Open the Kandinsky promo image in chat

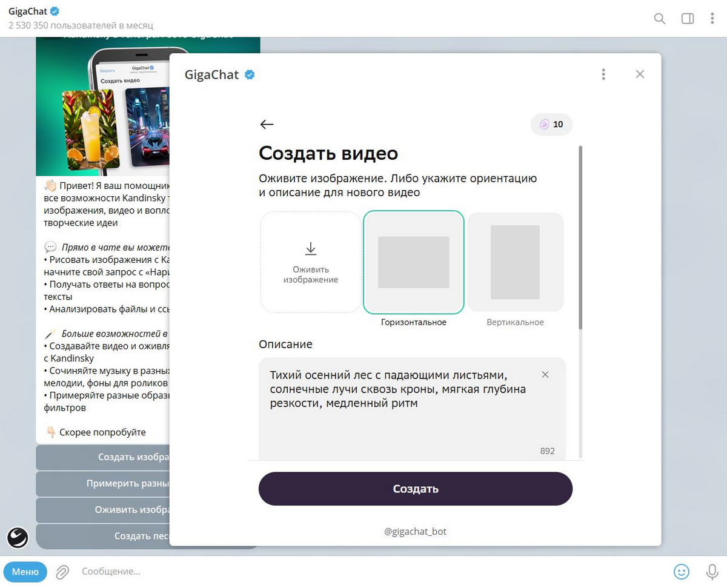pos(103,107)
